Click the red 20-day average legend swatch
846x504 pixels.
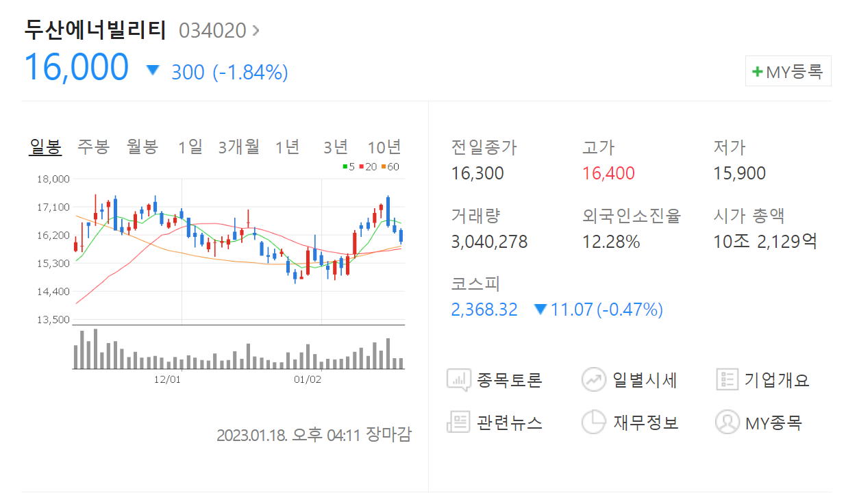[361, 166]
